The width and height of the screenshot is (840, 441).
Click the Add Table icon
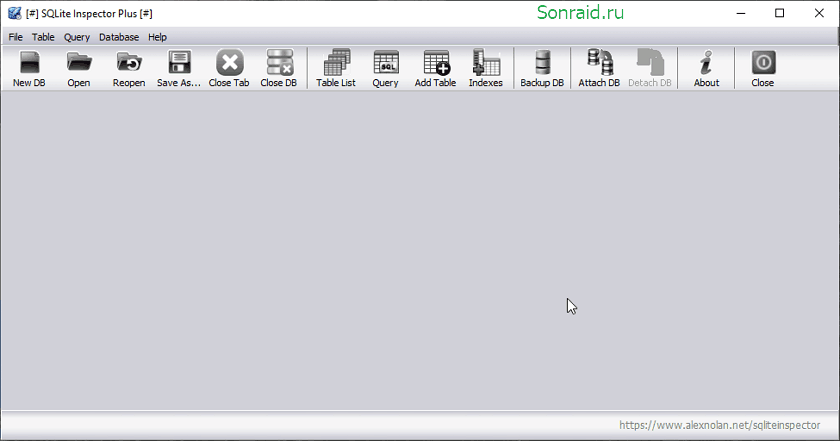click(436, 68)
